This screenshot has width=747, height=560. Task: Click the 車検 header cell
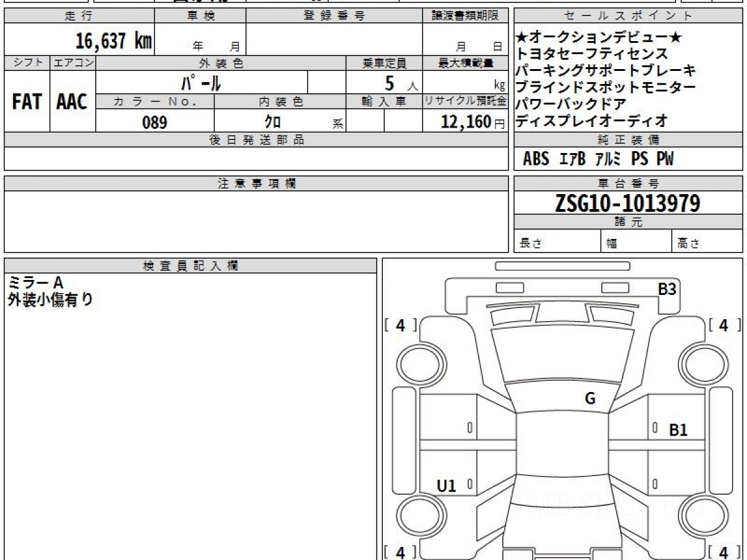click(200, 16)
